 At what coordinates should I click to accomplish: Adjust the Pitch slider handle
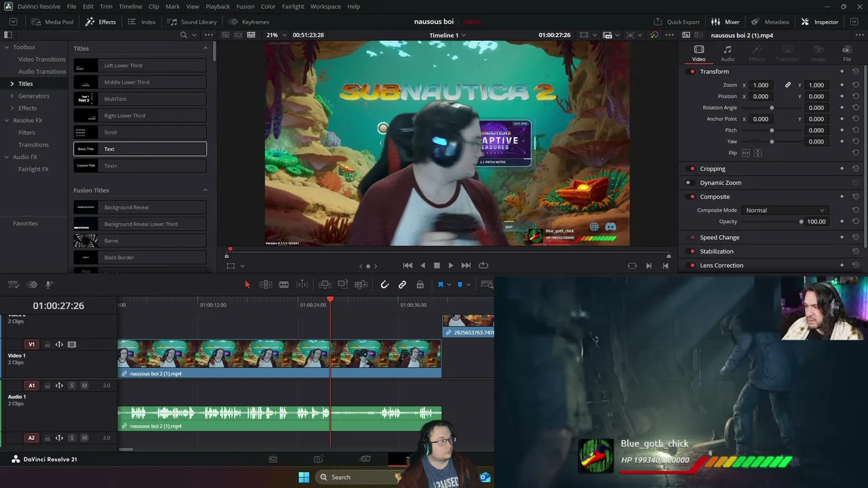tap(772, 130)
